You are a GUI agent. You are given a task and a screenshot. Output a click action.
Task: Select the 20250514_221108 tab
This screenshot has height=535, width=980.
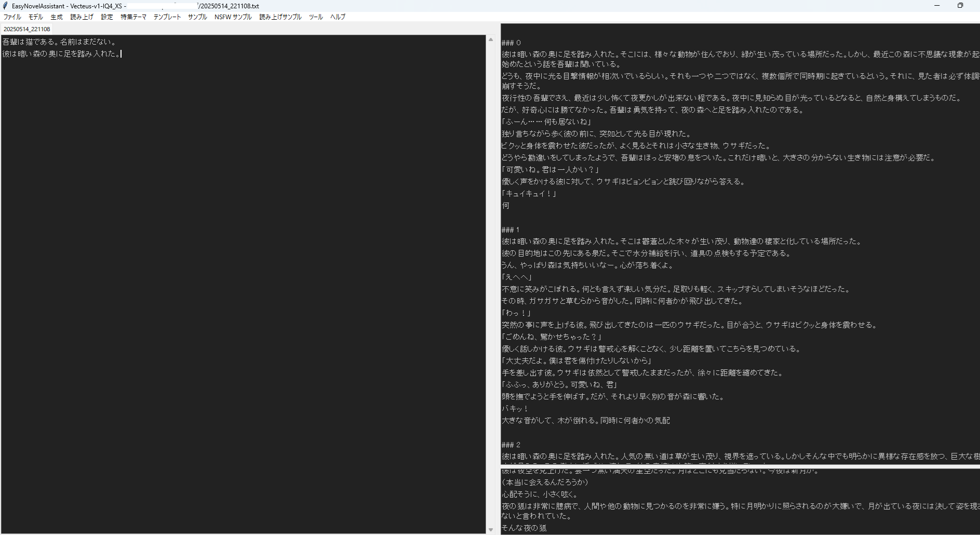(x=26, y=29)
